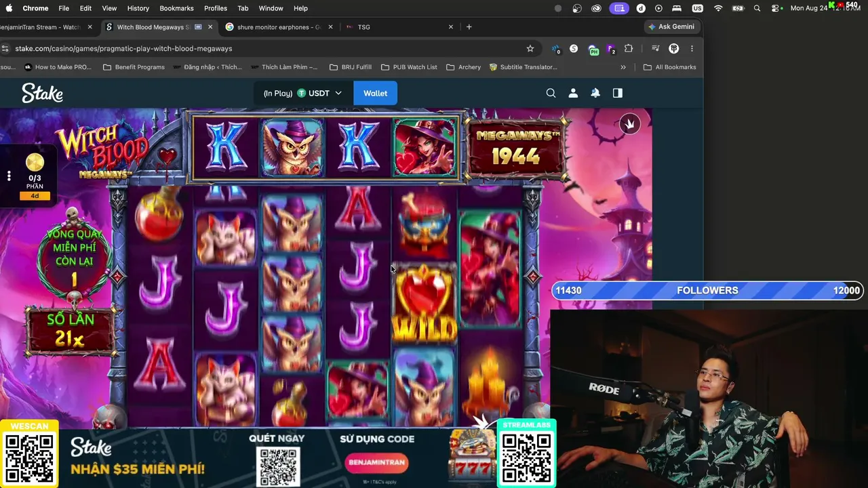Image resolution: width=868 pixels, height=488 pixels.
Task: Click the Wi-Fi status icon
Action: click(718, 8)
